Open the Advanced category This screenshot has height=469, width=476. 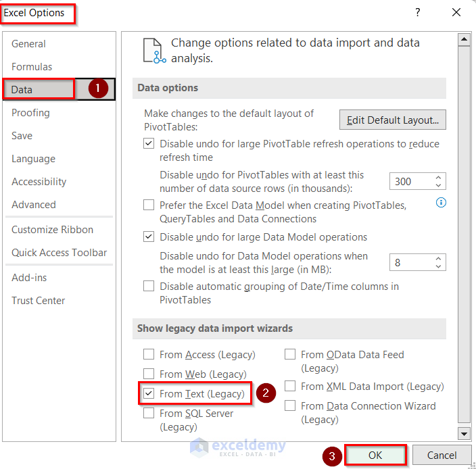click(x=59, y=205)
